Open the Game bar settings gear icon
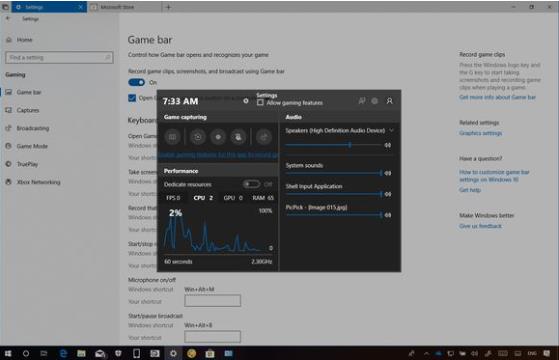 [x=375, y=101]
